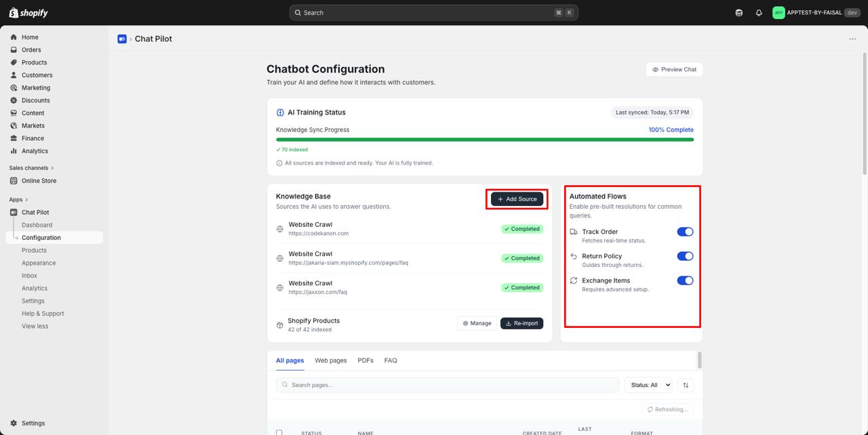868x435 pixels.
Task: Open the PDFs tab
Action: click(x=366, y=360)
